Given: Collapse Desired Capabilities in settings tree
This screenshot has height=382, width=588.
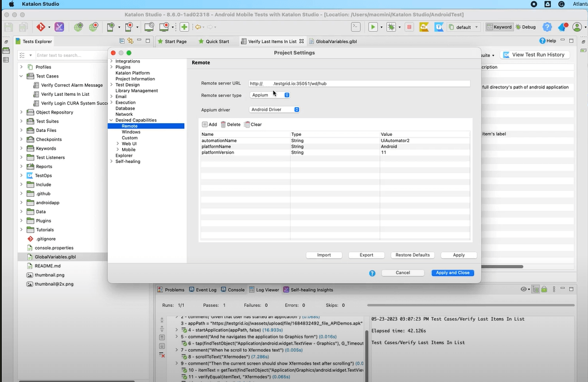Looking at the screenshot, I should (x=111, y=120).
